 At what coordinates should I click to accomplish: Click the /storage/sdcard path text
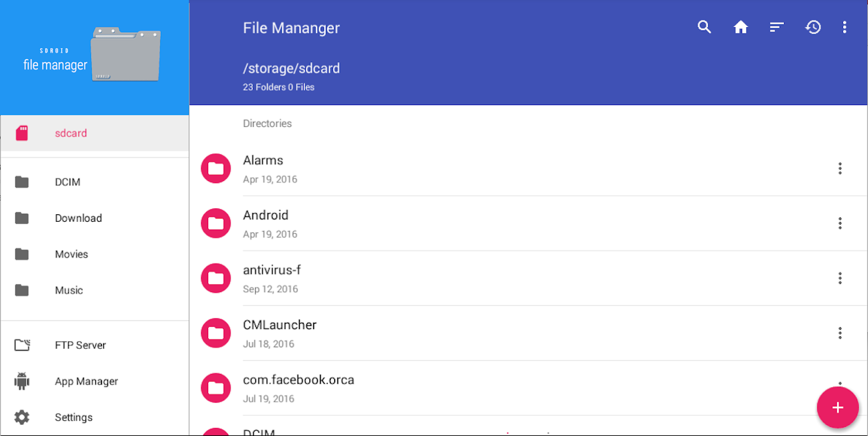click(x=291, y=69)
